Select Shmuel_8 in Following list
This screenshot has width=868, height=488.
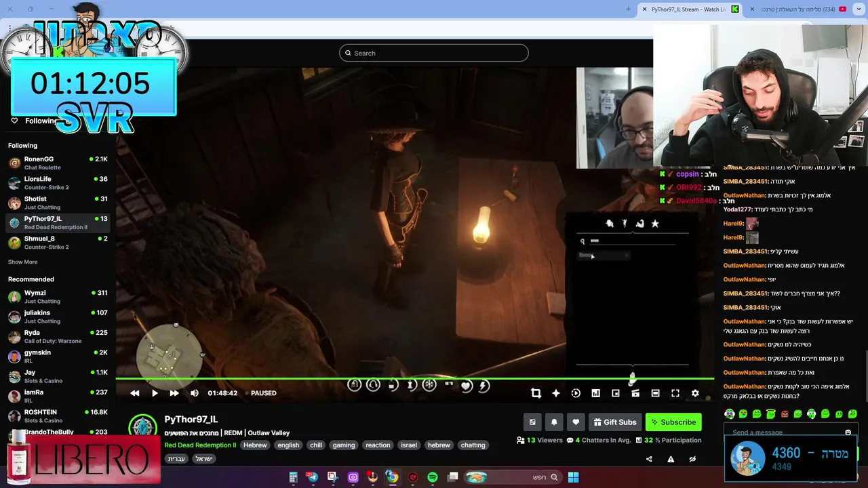pyautogui.click(x=58, y=243)
